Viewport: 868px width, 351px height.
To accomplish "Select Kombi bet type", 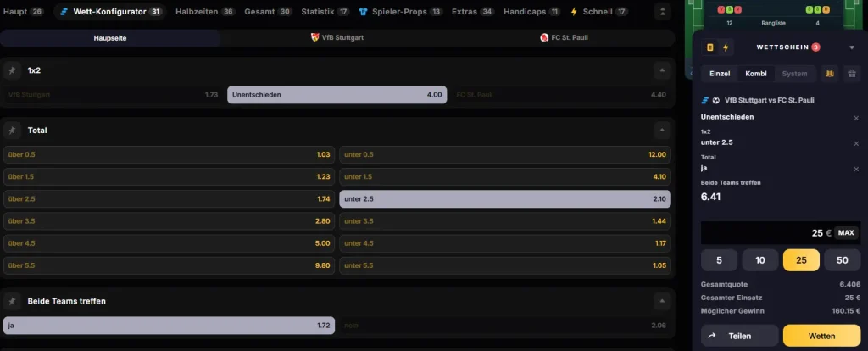I will coord(756,74).
